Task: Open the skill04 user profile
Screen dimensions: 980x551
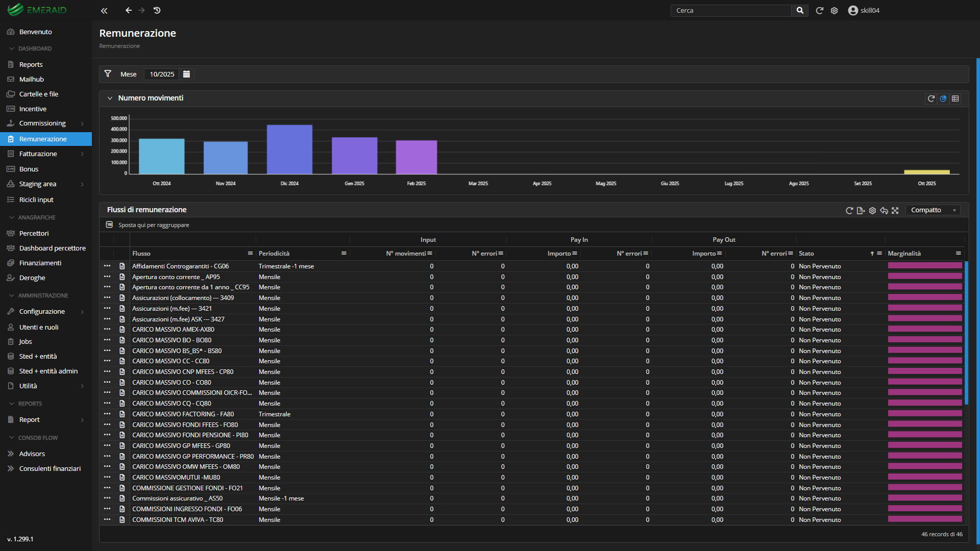Action: click(x=864, y=10)
